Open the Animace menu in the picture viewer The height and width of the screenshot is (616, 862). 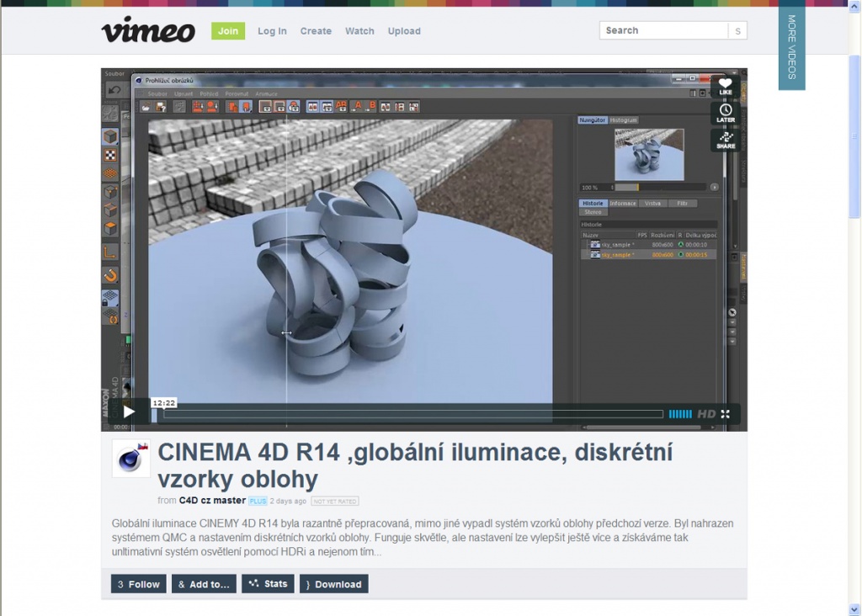point(266,94)
